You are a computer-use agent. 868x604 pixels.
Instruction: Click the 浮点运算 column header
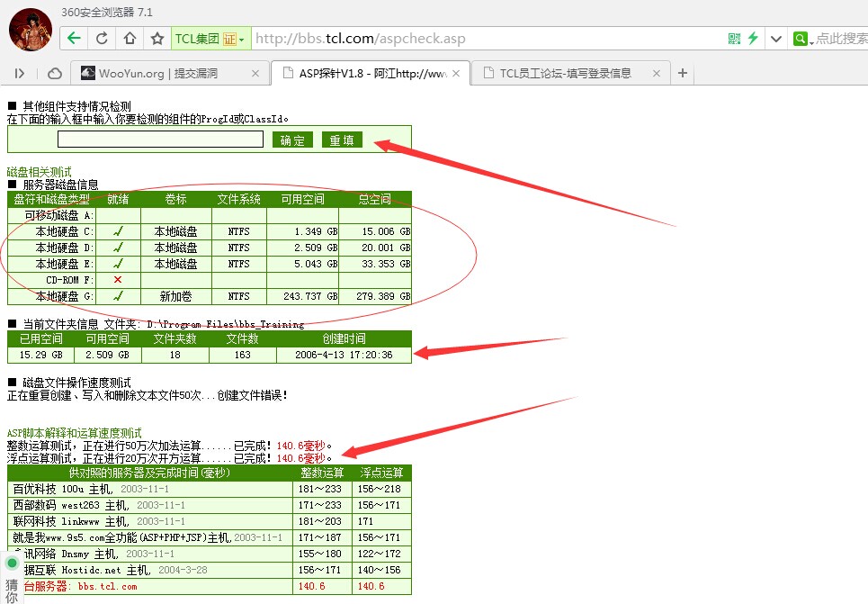tap(381, 473)
